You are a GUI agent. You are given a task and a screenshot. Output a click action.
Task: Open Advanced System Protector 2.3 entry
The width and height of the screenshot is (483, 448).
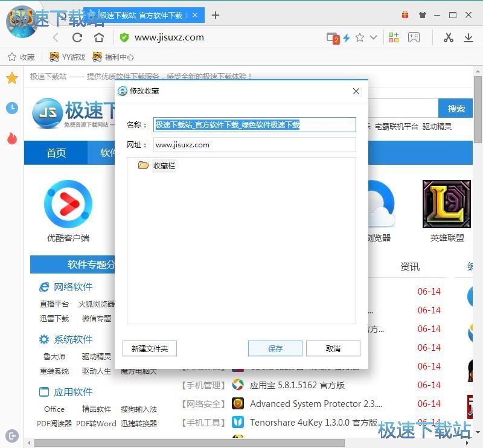316,404
